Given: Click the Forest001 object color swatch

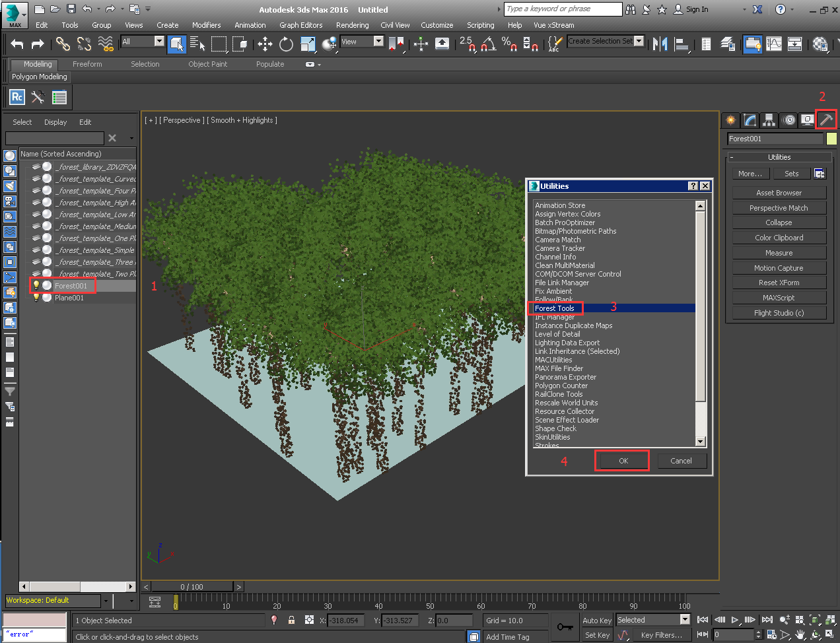Looking at the screenshot, I should pos(831,139).
